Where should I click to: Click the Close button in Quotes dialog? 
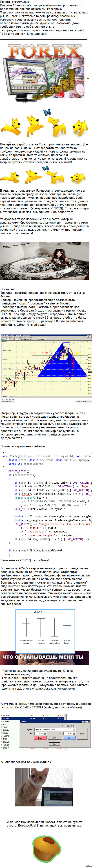click(54, 744)
